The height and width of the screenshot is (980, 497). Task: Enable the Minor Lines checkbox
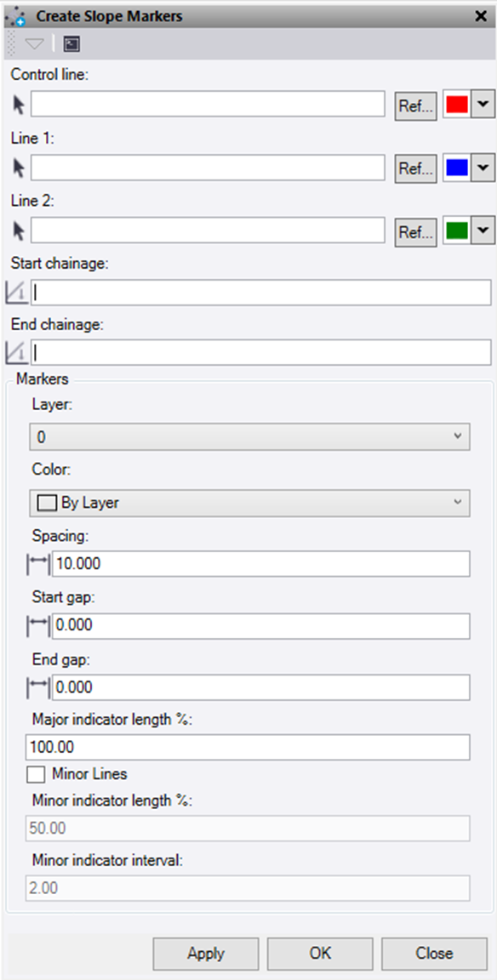coord(36,774)
